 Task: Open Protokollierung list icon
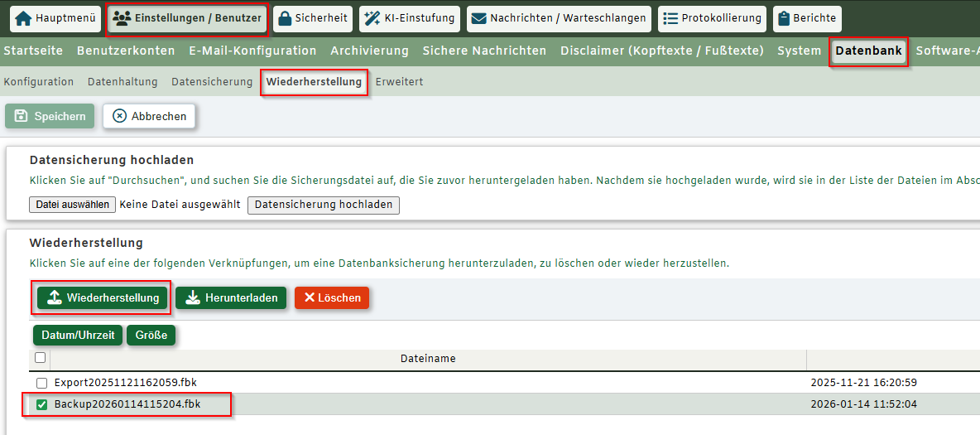pos(670,18)
